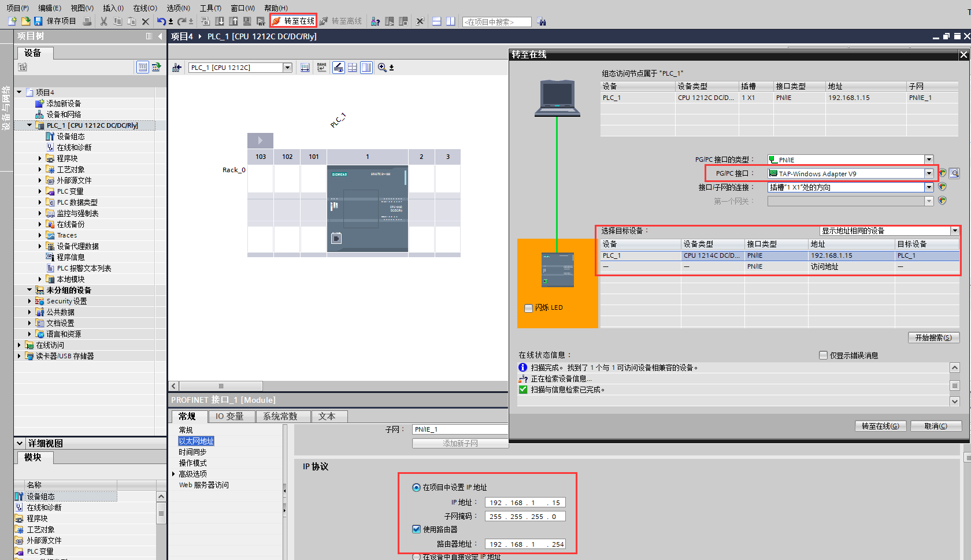
Task: Select 添加新设备 in the project tree
Action: click(63, 103)
